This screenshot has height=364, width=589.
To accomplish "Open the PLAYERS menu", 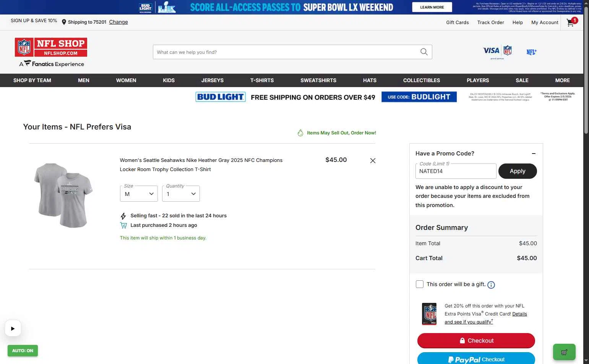I will (478, 80).
